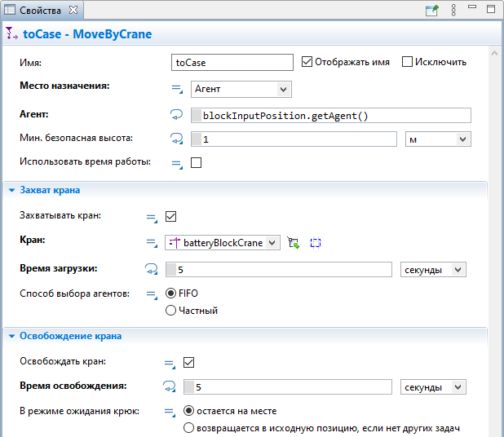Click the Имя field containing toCase
504x437 pixels.
[x=232, y=62]
